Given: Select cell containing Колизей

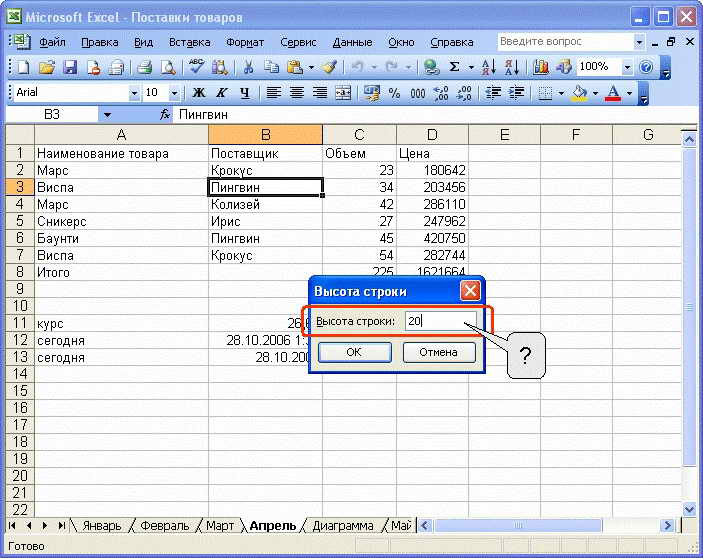Looking at the screenshot, I should 265,204.
